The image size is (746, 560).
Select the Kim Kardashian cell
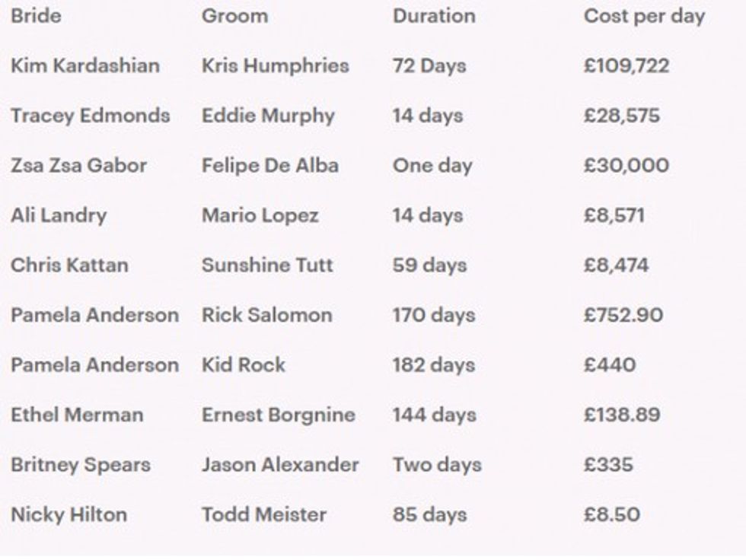coord(84,65)
